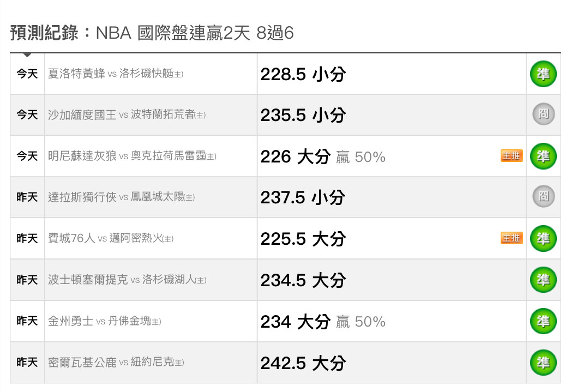Click the green 準 badge on the Bucks vs Knicks row
Image resolution: width=571 pixels, height=392 pixels.
tap(543, 362)
